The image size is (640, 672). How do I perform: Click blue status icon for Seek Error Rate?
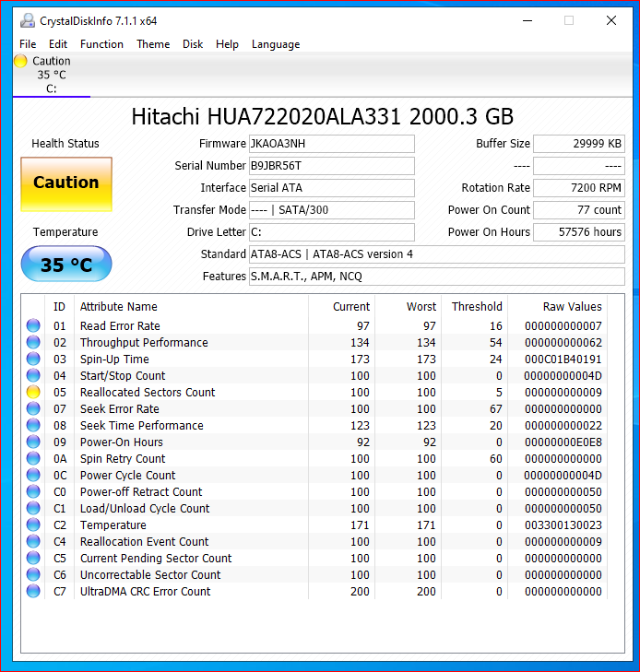coord(33,408)
